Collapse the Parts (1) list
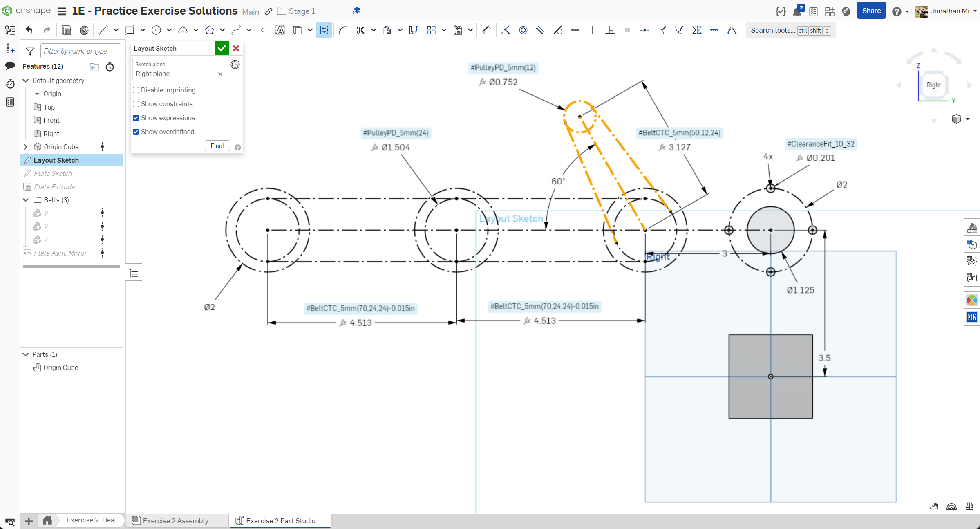Image resolution: width=980 pixels, height=529 pixels. pyautogui.click(x=26, y=354)
